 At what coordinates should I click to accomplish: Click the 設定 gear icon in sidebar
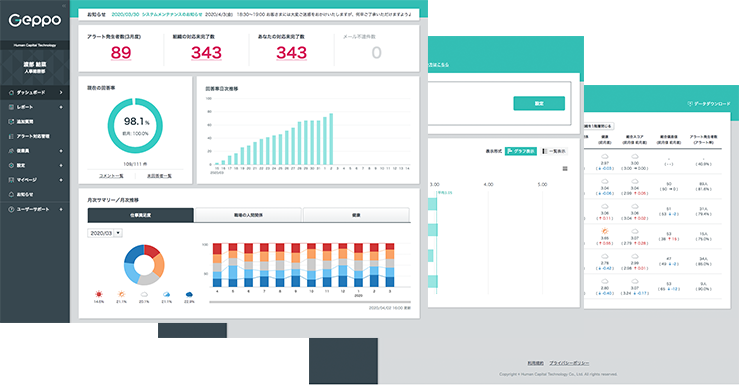(x=11, y=165)
